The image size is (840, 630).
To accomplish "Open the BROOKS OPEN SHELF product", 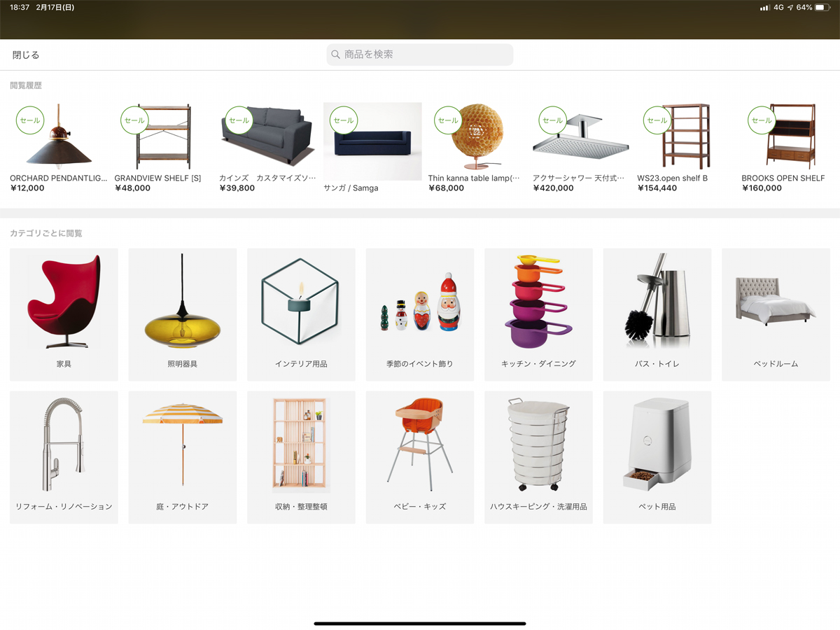I will point(791,147).
